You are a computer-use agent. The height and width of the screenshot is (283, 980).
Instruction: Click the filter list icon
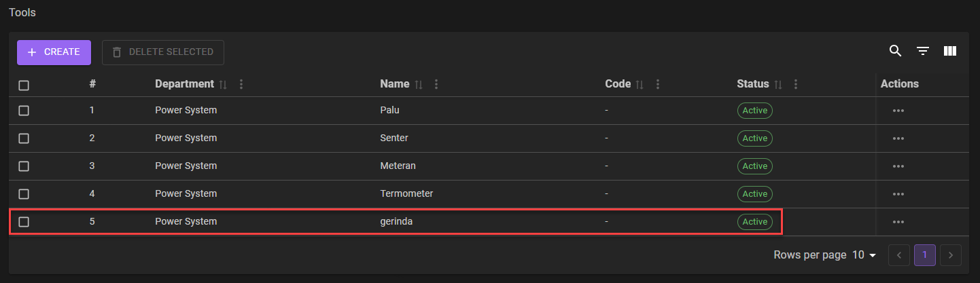pos(922,52)
